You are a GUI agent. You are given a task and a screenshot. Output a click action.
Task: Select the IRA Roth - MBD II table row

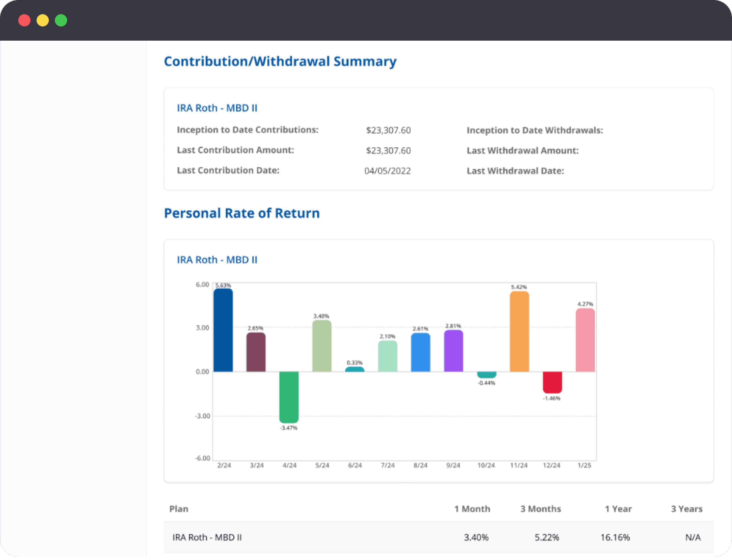[207, 537]
